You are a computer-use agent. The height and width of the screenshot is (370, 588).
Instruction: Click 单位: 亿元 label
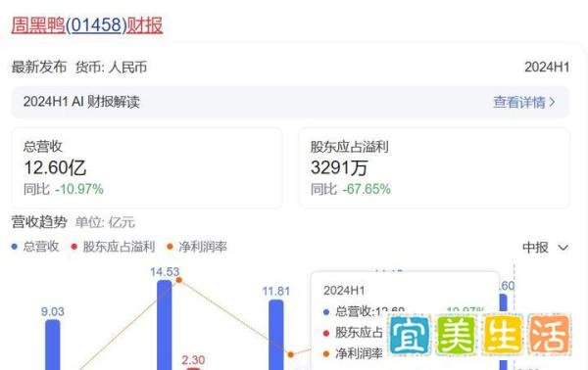(x=105, y=222)
